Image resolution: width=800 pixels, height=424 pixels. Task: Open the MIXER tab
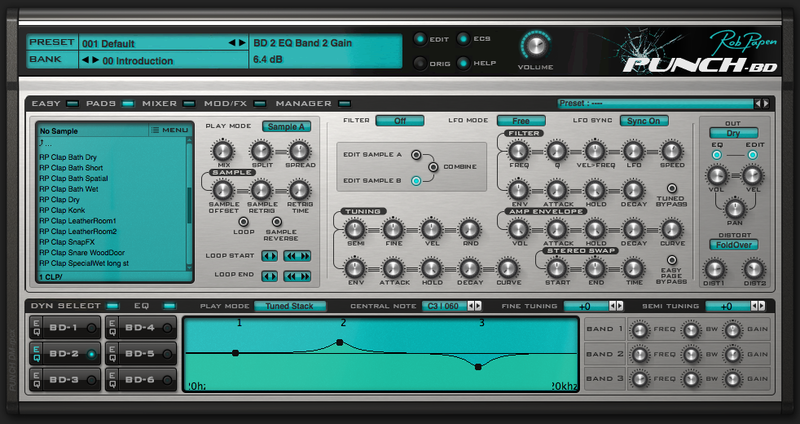coord(169,104)
